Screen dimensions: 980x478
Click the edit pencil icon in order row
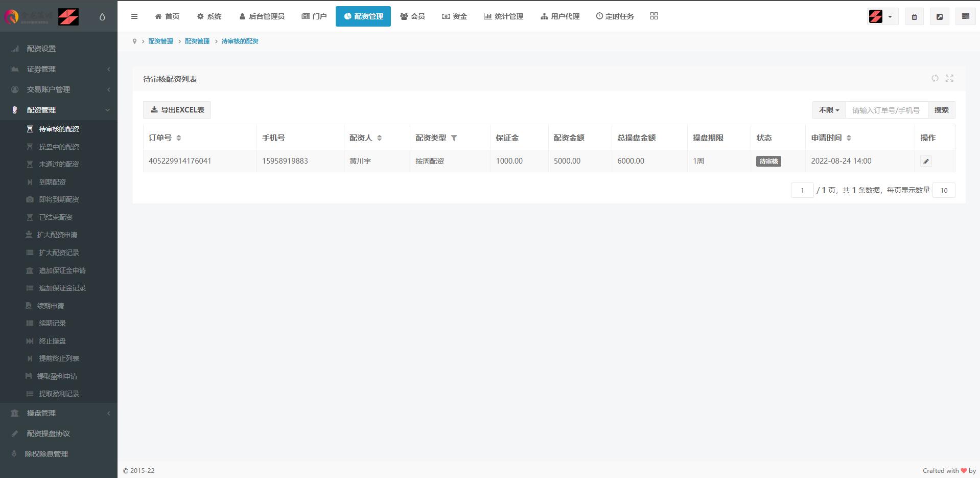pyautogui.click(x=926, y=162)
